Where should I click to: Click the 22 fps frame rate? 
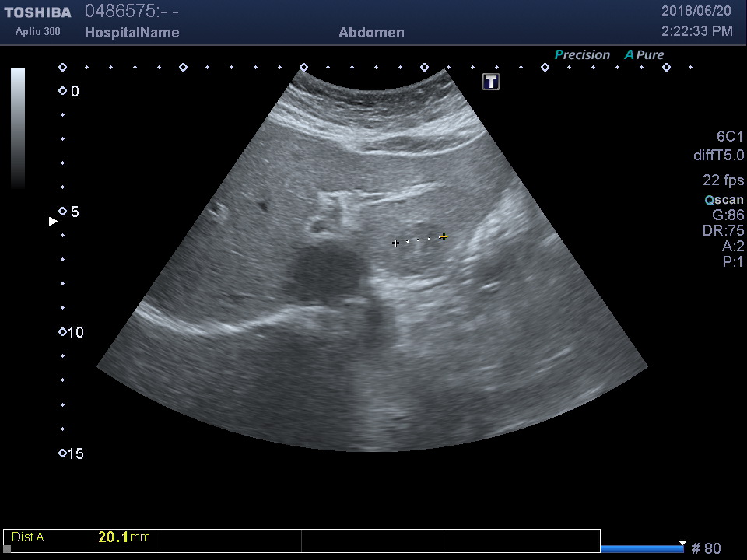(723, 180)
